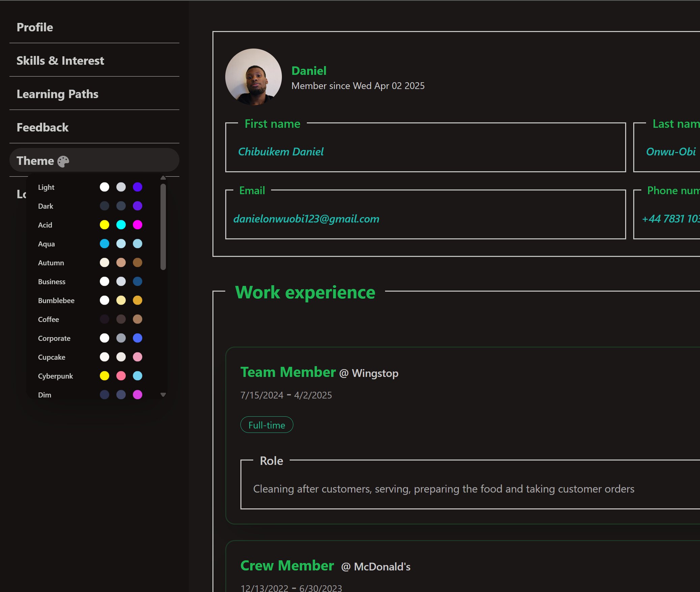The height and width of the screenshot is (592, 700).
Task: Apply the Bumblebee theme
Action: [56, 300]
